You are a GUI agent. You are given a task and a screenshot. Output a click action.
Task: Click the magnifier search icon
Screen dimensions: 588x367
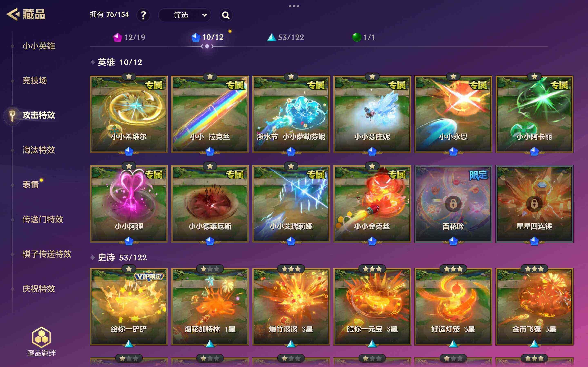[x=226, y=15]
